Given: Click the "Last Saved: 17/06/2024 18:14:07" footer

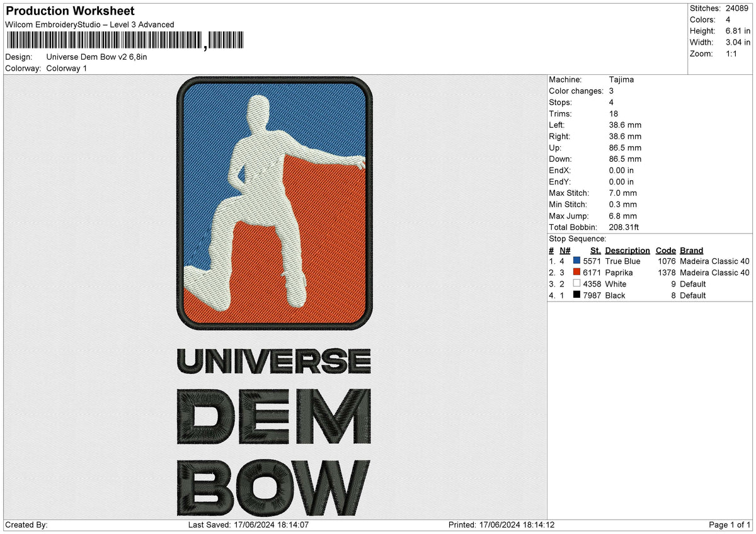Looking at the screenshot, I should click(x=248, y=525).
